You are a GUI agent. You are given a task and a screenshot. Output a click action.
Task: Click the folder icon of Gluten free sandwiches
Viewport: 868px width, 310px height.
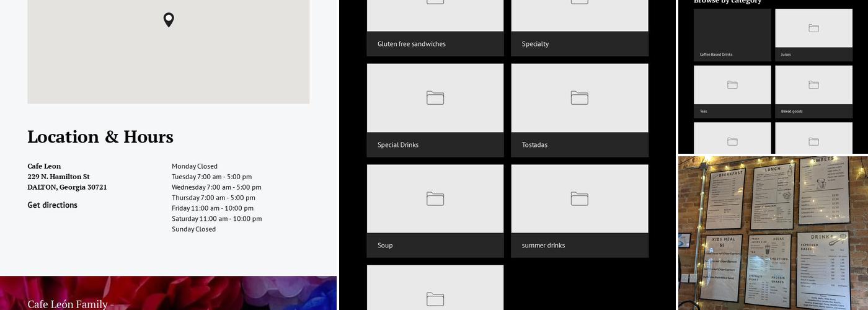[x=435, y=2]
